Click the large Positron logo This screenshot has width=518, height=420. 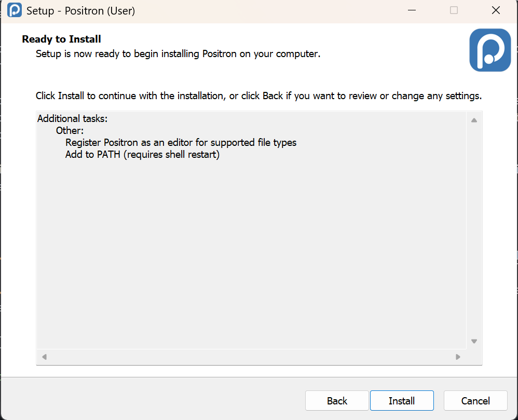coord(489,50)
